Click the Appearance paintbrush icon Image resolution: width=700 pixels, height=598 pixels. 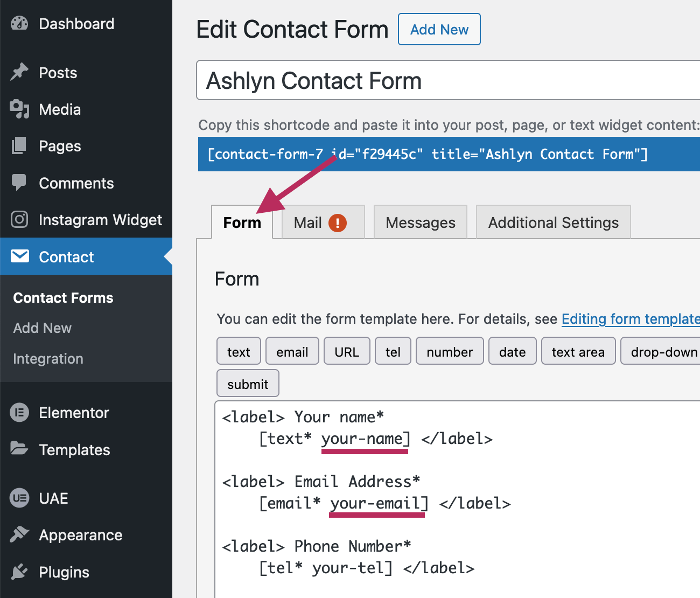pyautogui.click(x=19, y=534)
